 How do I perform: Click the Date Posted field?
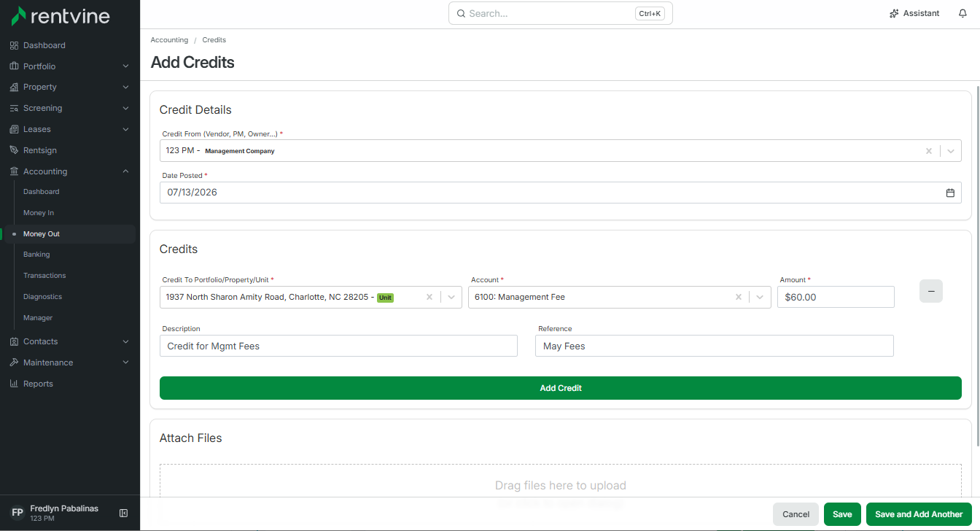coord(560,193)
